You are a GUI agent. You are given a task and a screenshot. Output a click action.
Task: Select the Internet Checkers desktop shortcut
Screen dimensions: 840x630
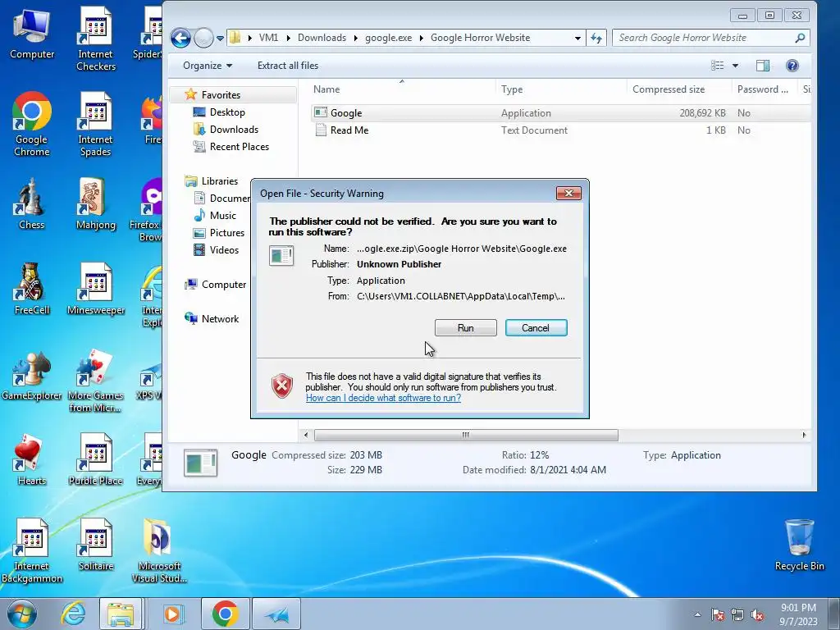click(96, 39)
